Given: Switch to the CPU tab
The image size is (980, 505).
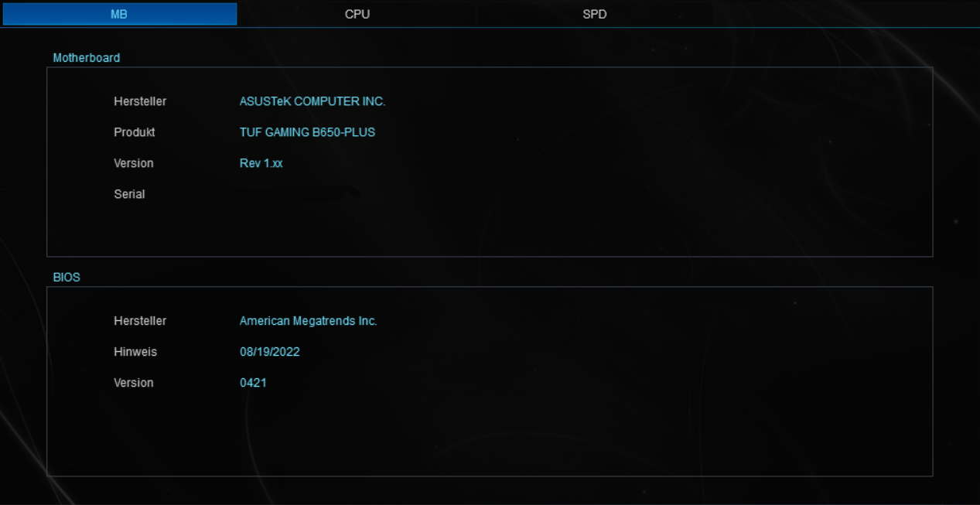Looking at the screenshot, I should (x=357, y=14).
